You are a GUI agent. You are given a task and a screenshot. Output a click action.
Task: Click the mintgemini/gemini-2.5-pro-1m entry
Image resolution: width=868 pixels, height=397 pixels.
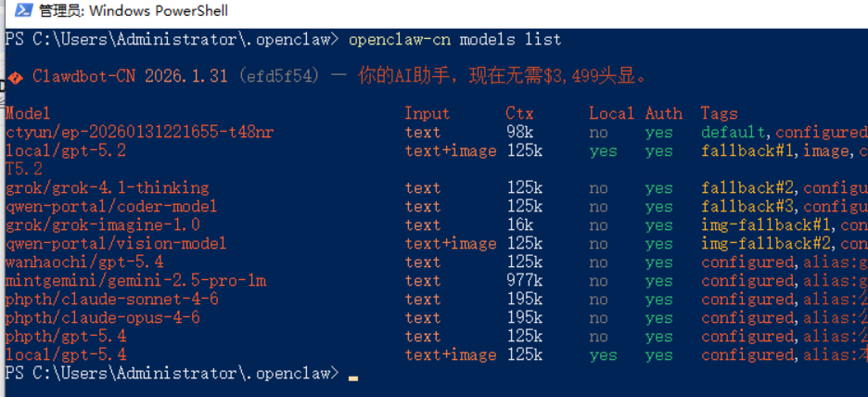(x=135, y=281)
